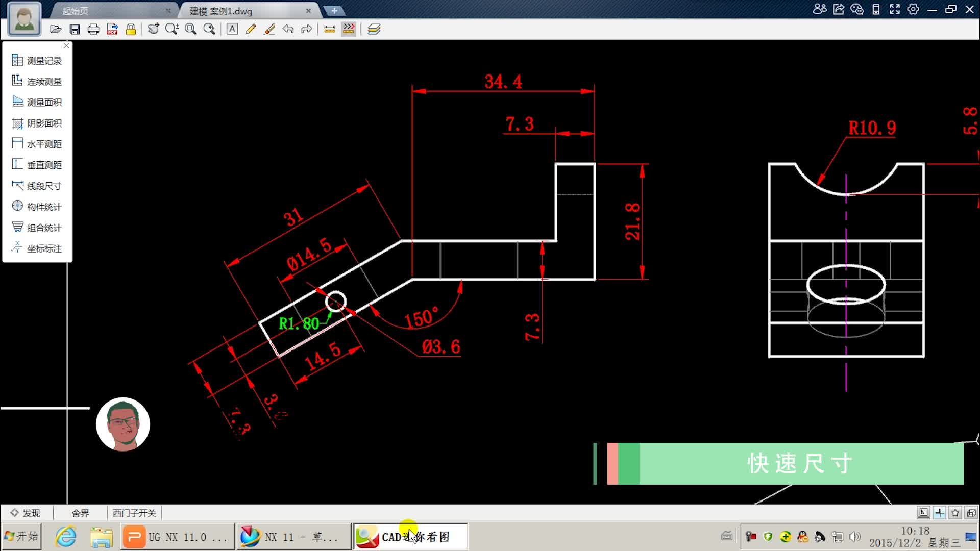Close the measurement tools panel
This screenshot has height=551, width=980.
[x=66, y=46]
